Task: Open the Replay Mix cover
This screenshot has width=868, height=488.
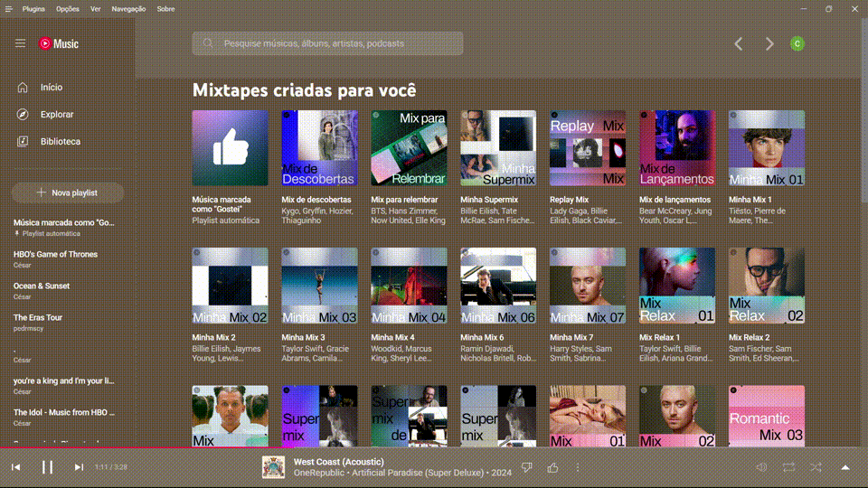Action: (x=588, y=147)
